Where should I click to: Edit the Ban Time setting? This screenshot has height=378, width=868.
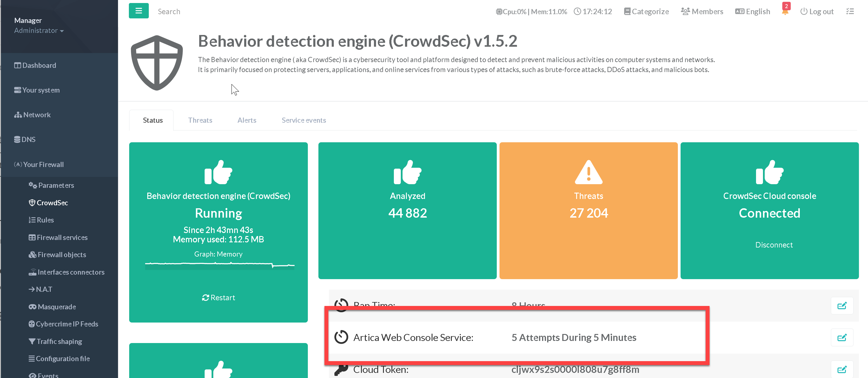tap(842, 305)
